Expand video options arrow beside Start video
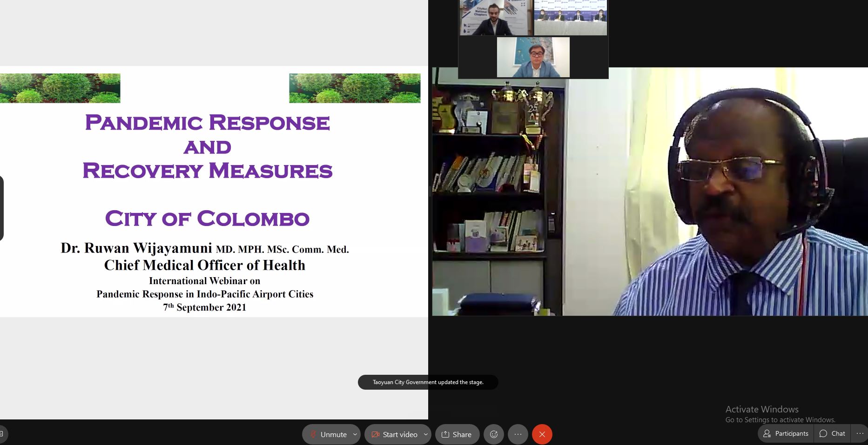Image resolution: width=868 pixels, height=445 pixels. click(426, 434)
